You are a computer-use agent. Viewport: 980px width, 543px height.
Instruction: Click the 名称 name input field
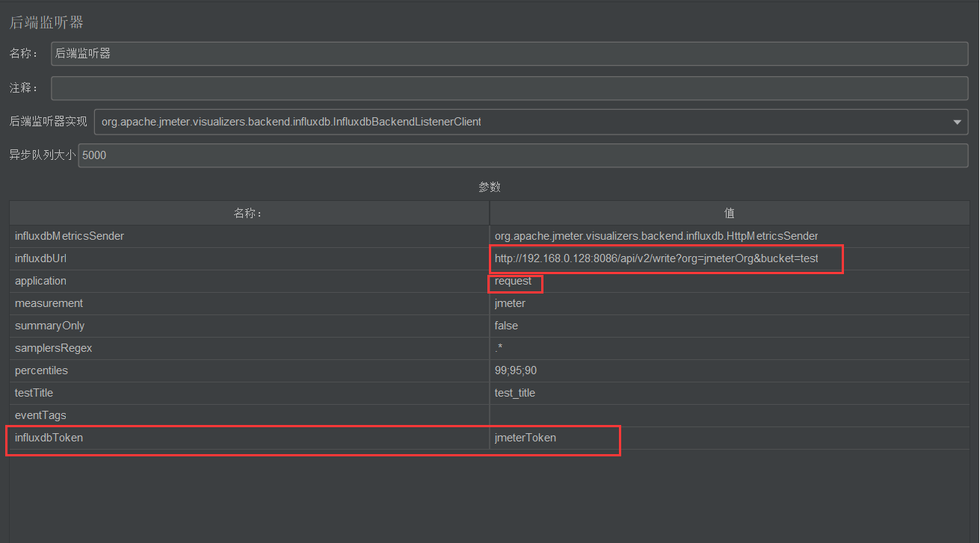508,54
